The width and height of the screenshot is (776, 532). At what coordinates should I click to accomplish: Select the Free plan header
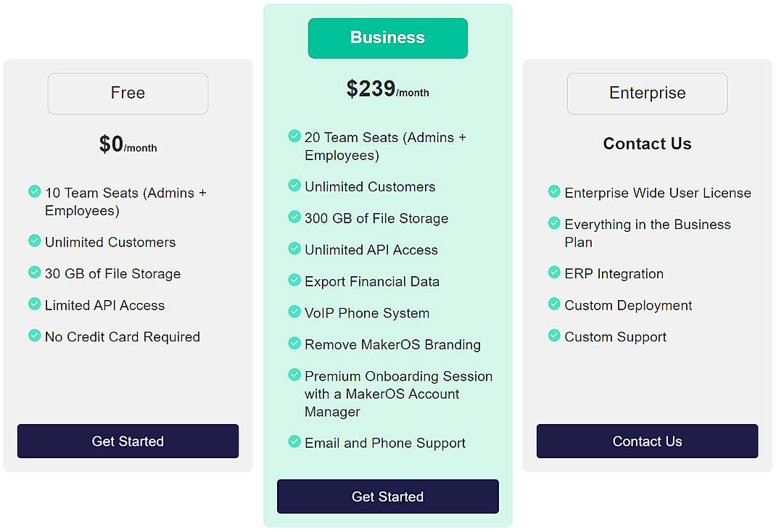(x=128, y=93)
